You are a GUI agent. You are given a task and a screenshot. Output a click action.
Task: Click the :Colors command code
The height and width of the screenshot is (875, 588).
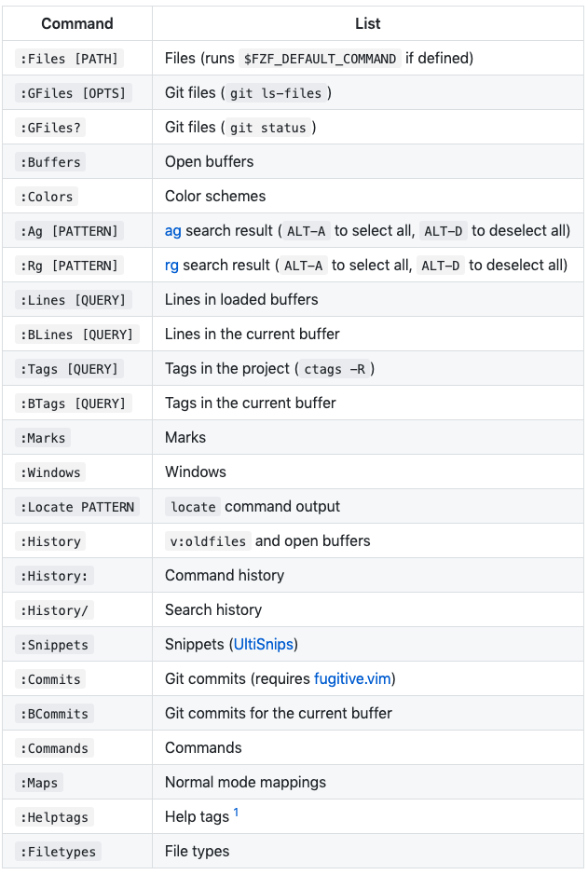click(x=47, y=197)
